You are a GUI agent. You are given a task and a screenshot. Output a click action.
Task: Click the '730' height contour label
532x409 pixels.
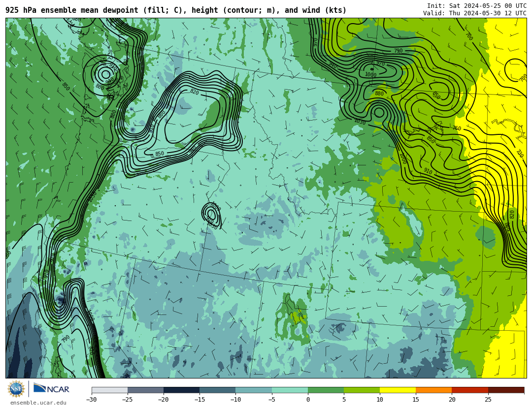click(x=520, y=153)
